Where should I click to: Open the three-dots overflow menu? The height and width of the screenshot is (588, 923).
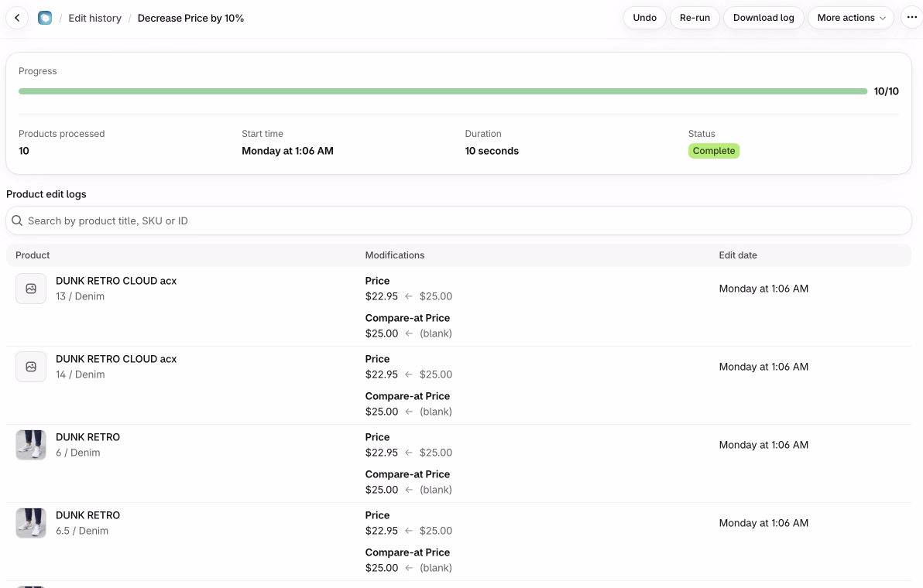[x=911, y=18]
